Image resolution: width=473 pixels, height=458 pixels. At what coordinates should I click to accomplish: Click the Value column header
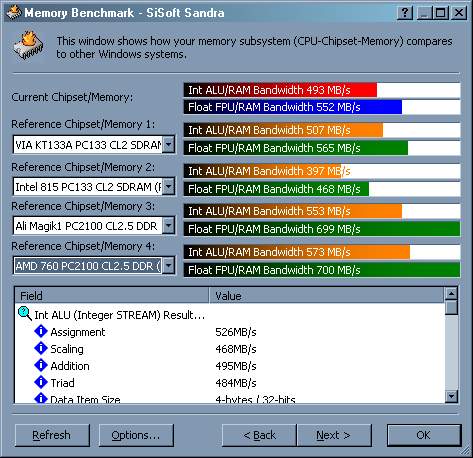[327, 295]
